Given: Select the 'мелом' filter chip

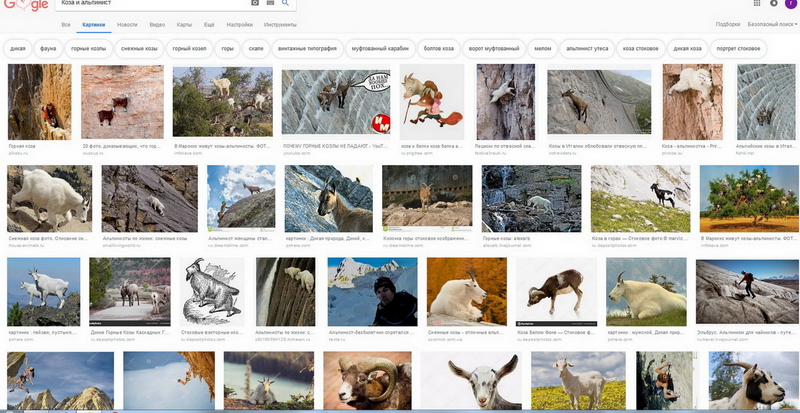Looking at the screenshot, I should tap(542, 49).
